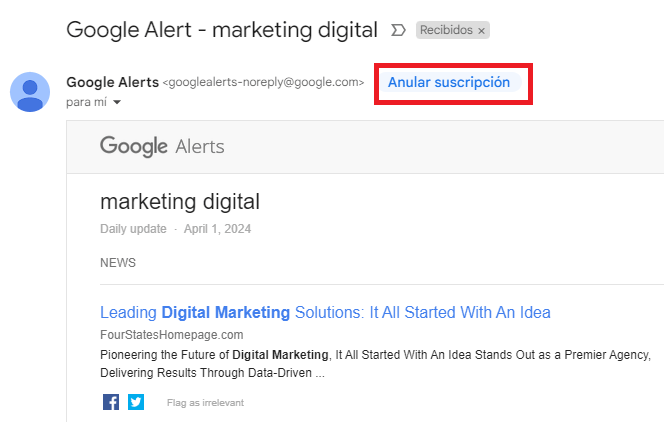Screen dimensions: 664x422
Task: Click the importance marker next to the subject
Action: [x=398, y=30]
